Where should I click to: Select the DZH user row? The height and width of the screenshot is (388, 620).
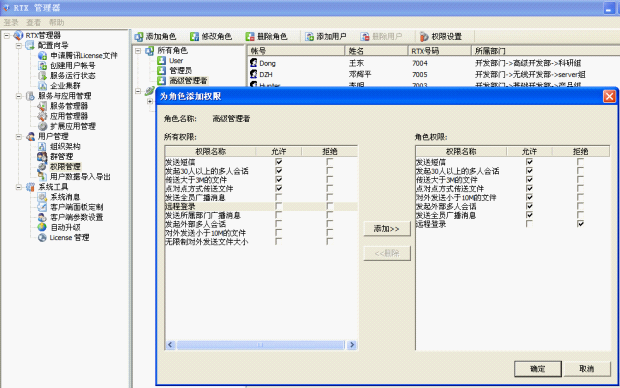tap(433, 74)
